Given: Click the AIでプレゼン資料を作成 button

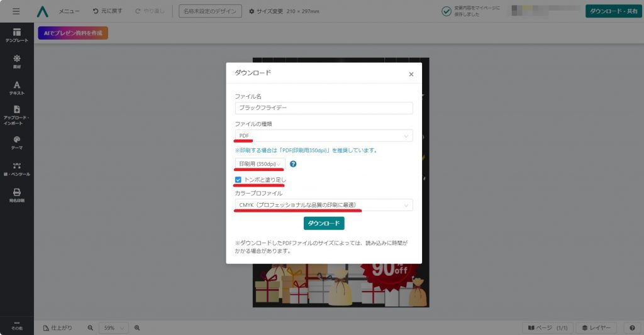Looking at the screenshot, I should [73, 33].
